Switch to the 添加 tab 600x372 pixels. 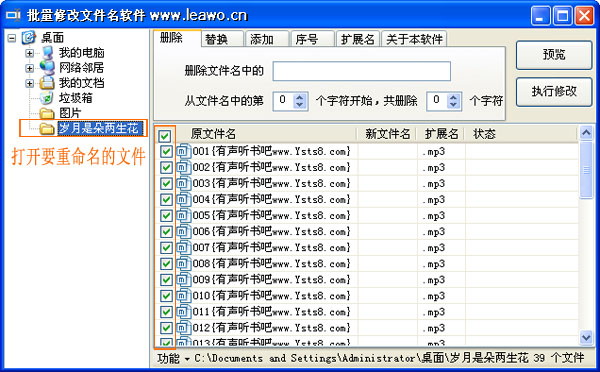(267, 39)
